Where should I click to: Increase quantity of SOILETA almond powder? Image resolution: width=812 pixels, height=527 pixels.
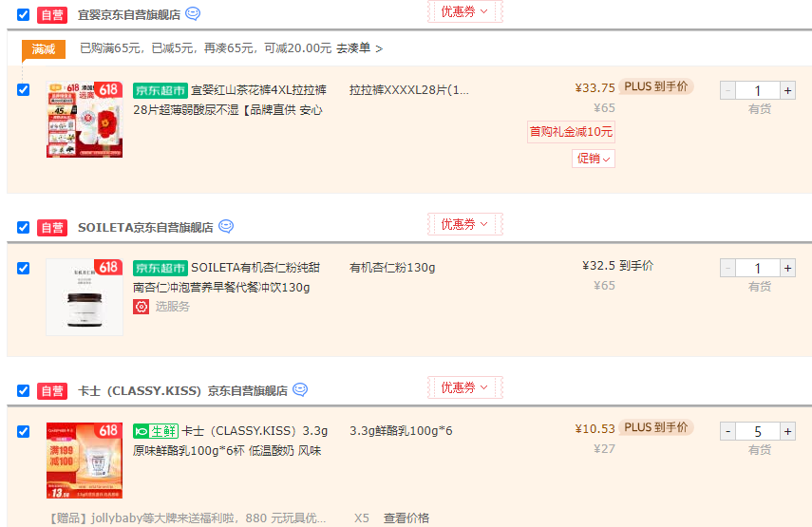coord(787,268)
